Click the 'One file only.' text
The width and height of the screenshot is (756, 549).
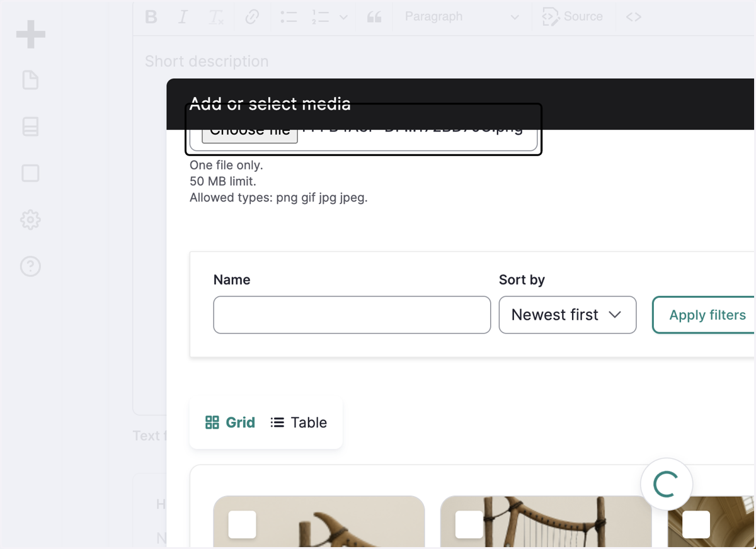click(x=226, y=166)
